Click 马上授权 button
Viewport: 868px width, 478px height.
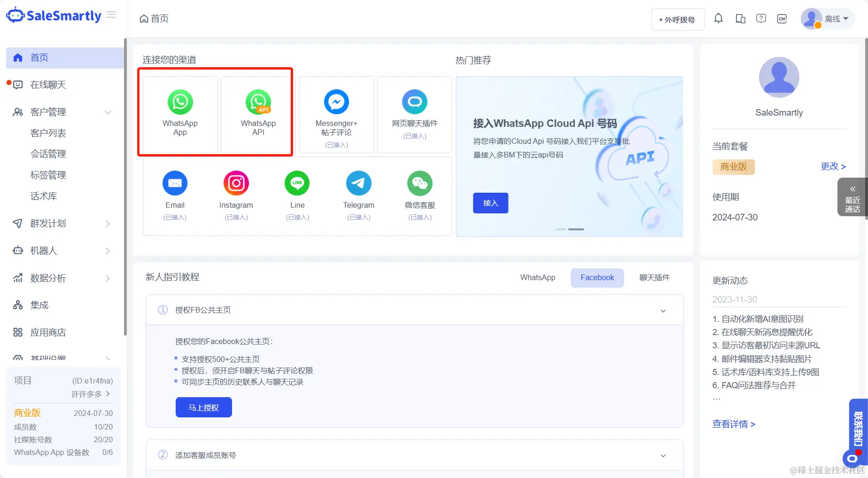tap(204, 407)
